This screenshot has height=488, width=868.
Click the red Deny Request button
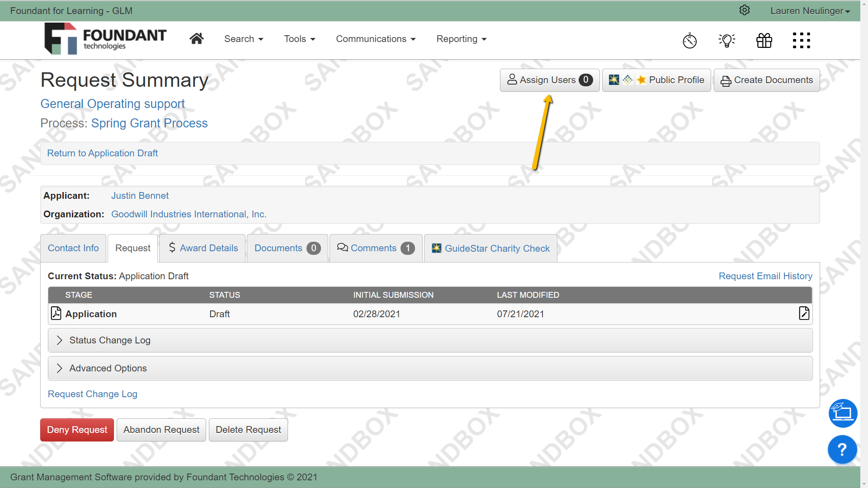pos(77,430)
